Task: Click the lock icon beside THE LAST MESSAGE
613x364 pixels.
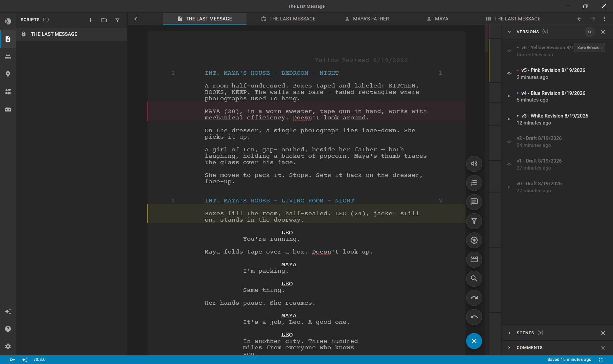Action: (x=23, y=34)
